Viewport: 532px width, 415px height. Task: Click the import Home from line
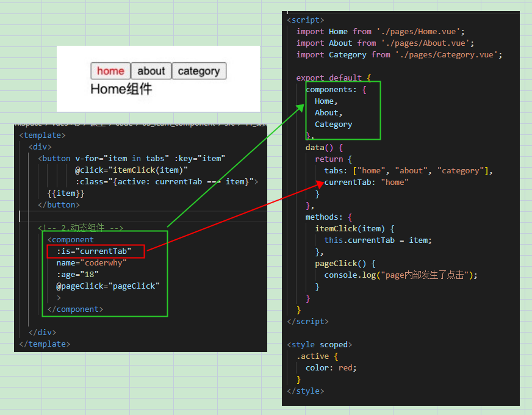point(380,32)
